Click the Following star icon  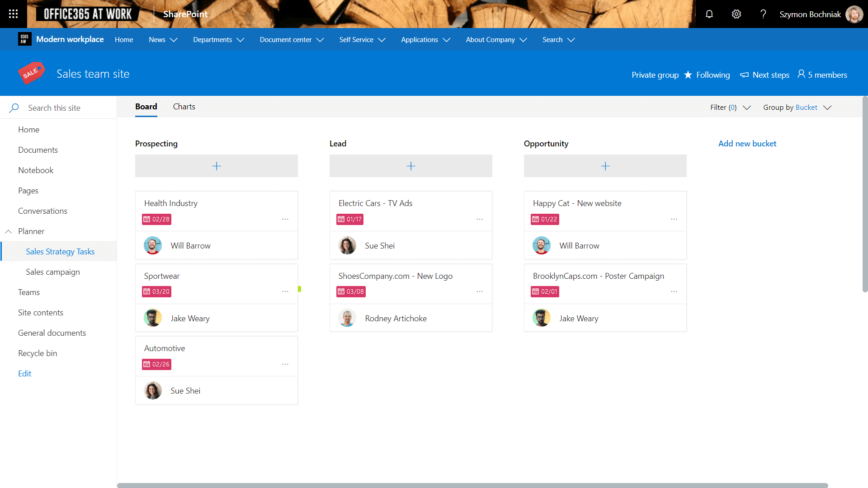click(689, 75)
